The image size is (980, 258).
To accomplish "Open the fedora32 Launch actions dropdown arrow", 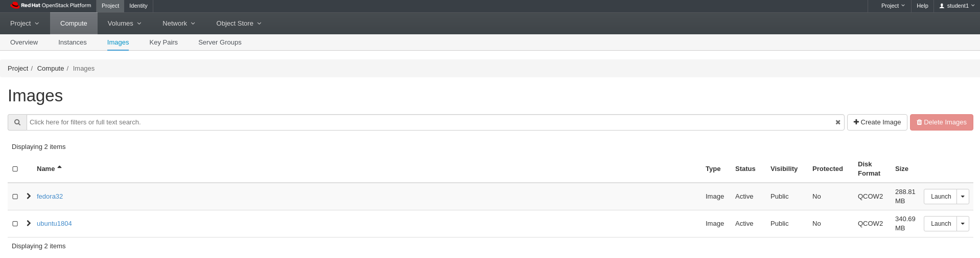I will tap(963, 197).
